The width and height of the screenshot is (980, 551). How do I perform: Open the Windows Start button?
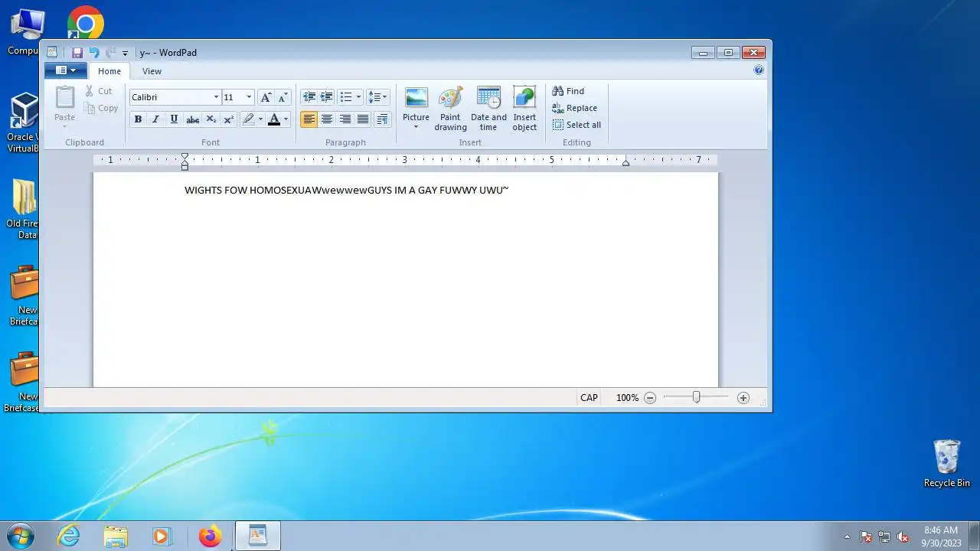(x=19, y=536)
